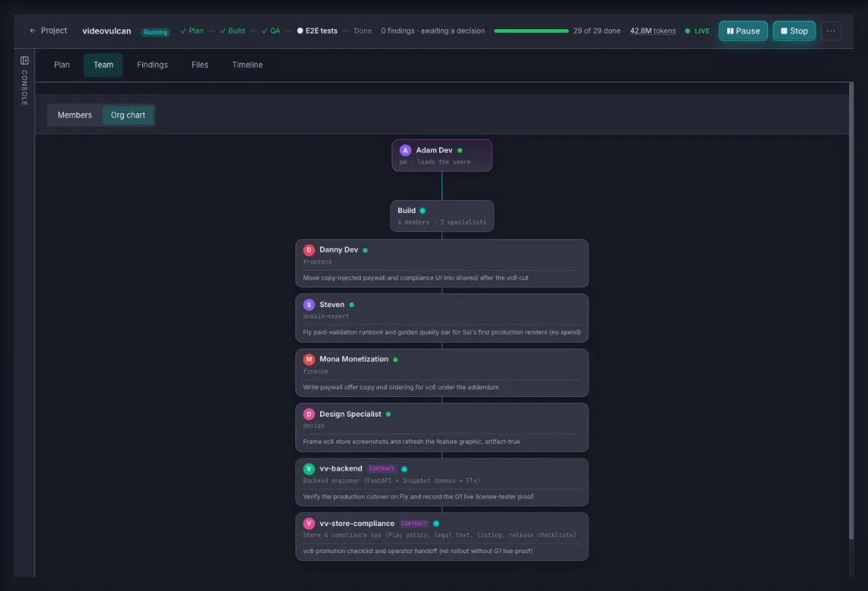Go back to Project list

click(x=48, y=31)
